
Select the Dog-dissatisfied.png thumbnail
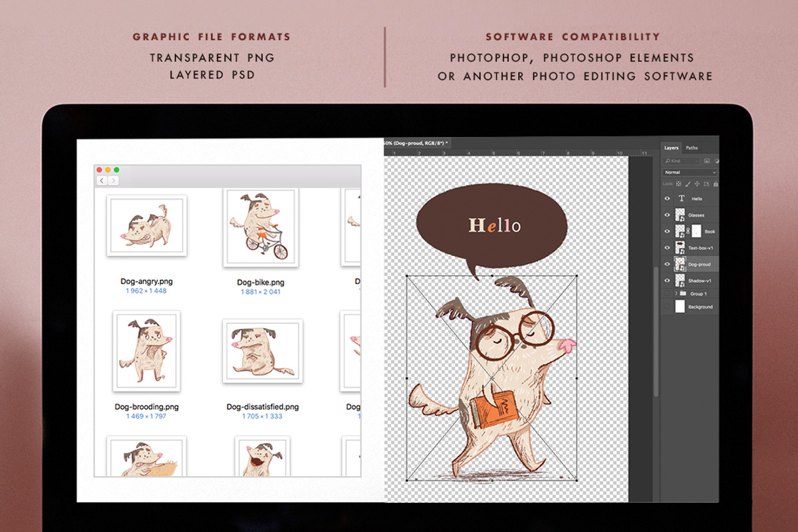262,350
